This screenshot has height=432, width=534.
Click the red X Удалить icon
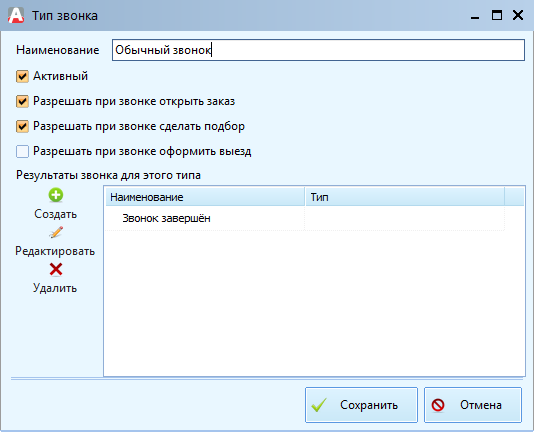tap(56, 269)
